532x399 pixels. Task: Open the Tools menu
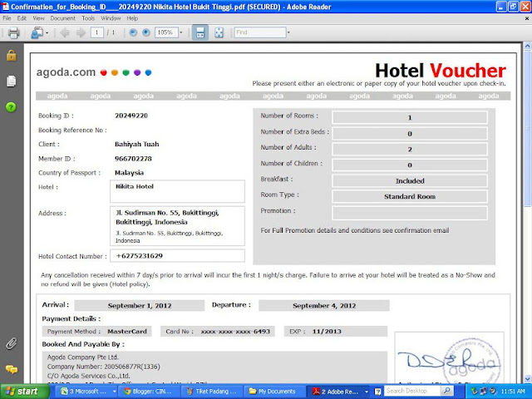click(x=88, y=18)
